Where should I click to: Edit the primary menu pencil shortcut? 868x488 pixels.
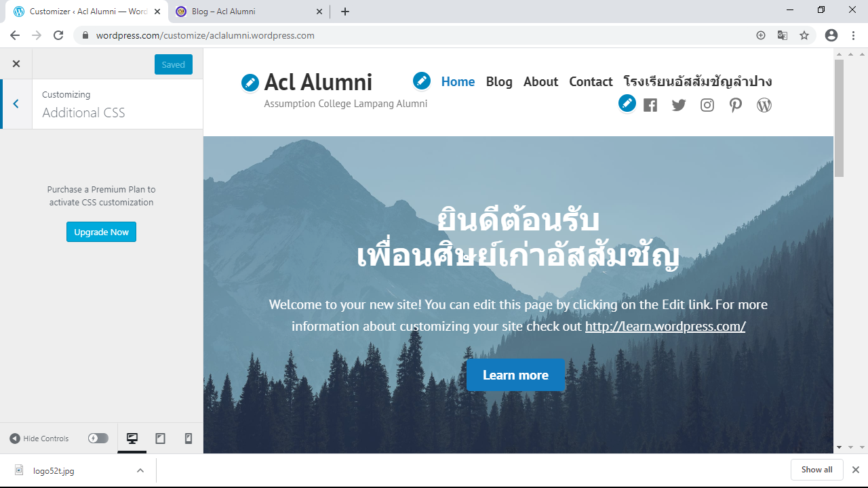(422, 81)
